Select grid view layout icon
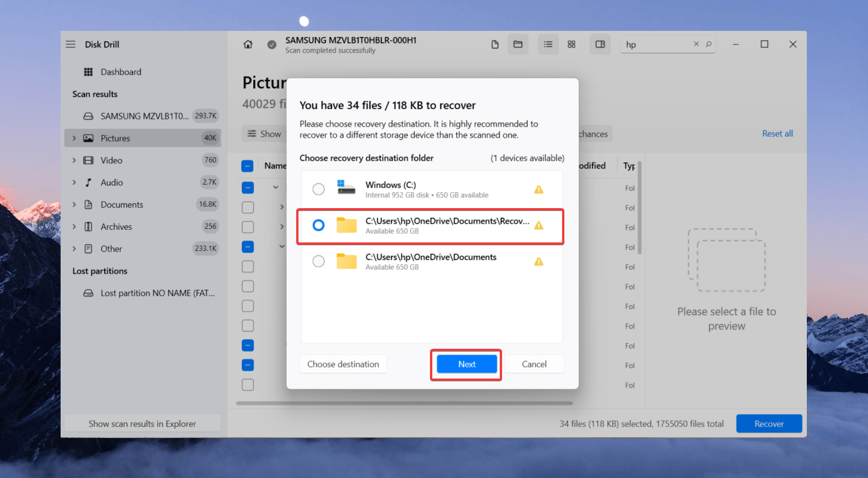 571,44
